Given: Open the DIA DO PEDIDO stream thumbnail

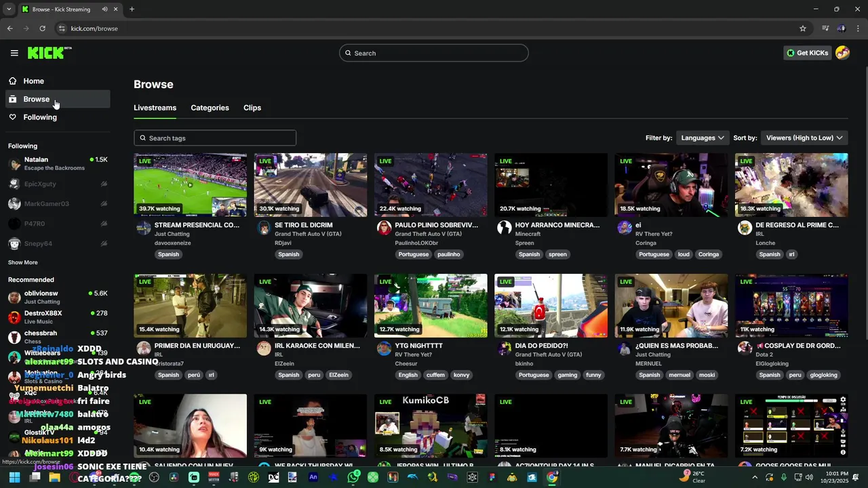Looking at the screenshot, I should click(x=551, y=306).
